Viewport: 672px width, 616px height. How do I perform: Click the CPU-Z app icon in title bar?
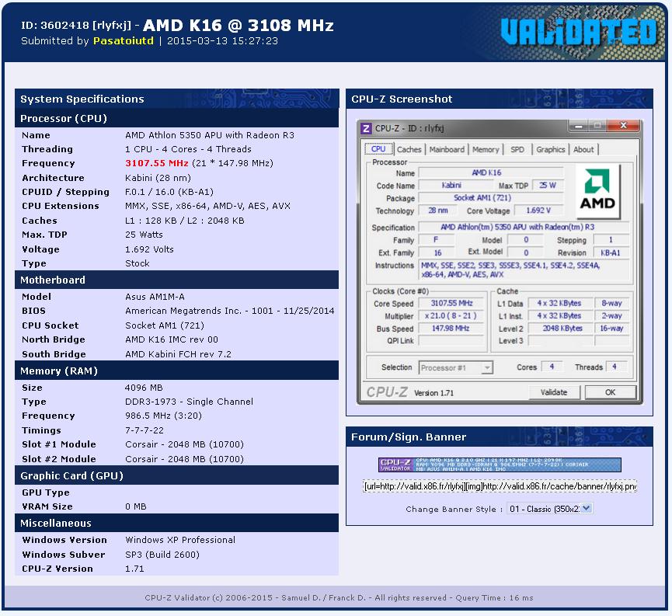pos(366,128)
